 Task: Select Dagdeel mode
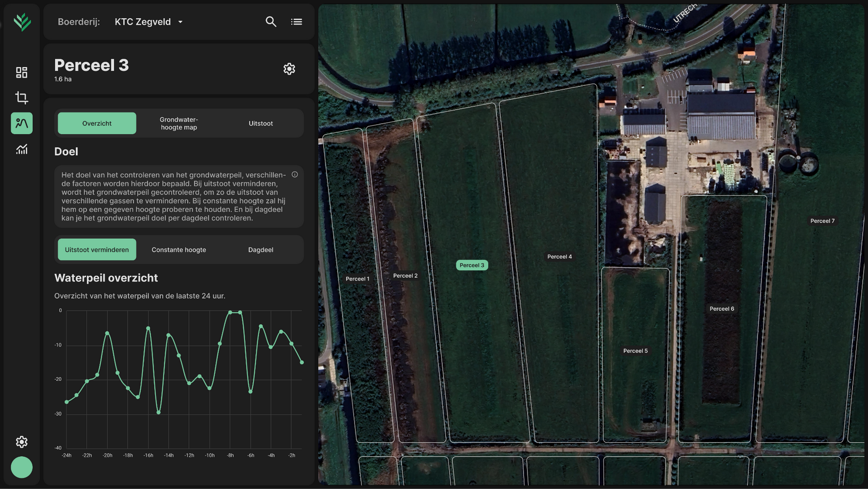[x=260, y=250]
